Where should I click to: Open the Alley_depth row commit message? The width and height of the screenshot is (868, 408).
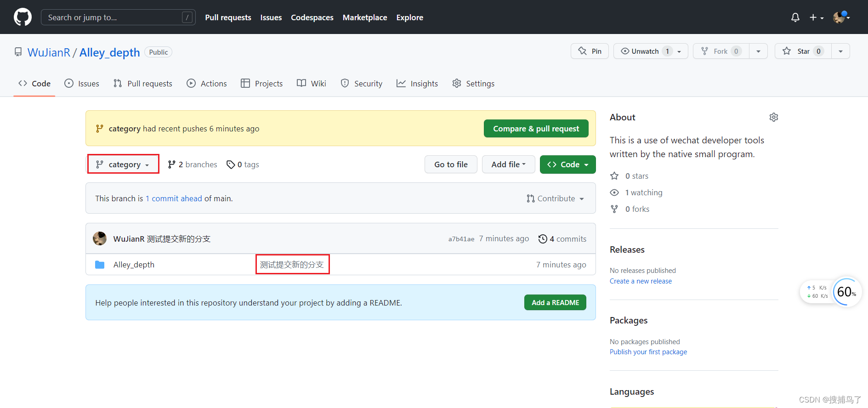[292, 265]
